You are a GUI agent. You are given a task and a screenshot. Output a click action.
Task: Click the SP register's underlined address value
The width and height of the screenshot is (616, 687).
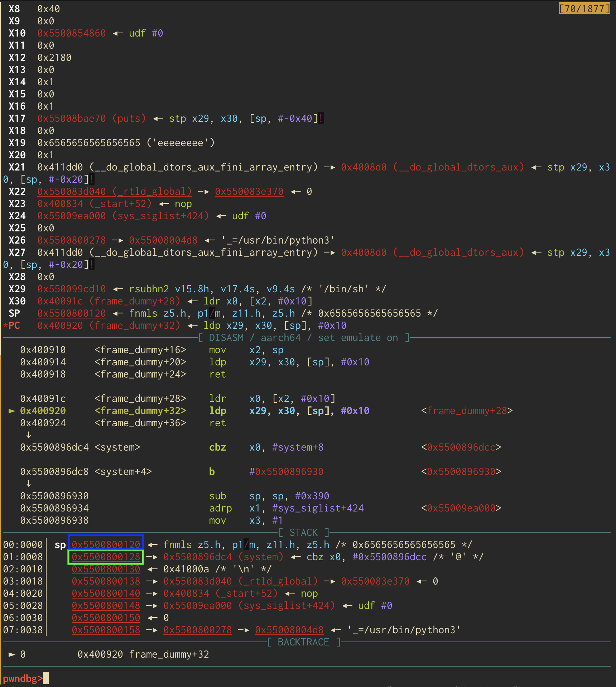point(71,313)
